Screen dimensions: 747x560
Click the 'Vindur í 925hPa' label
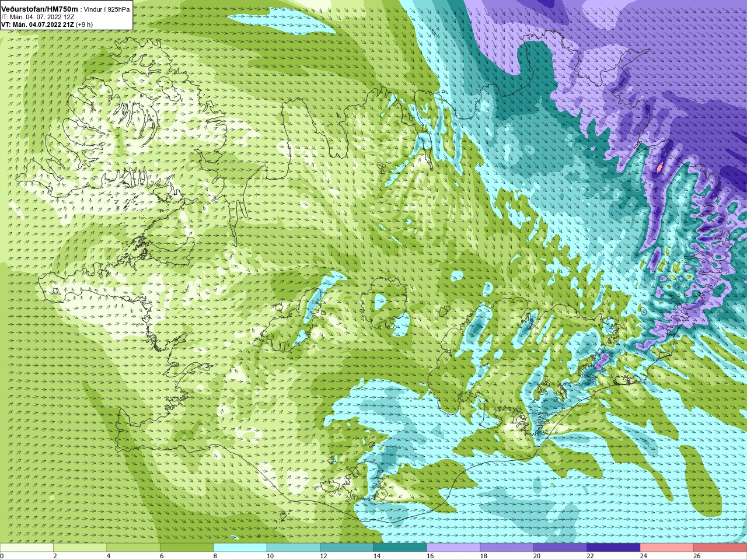point(107,9)
